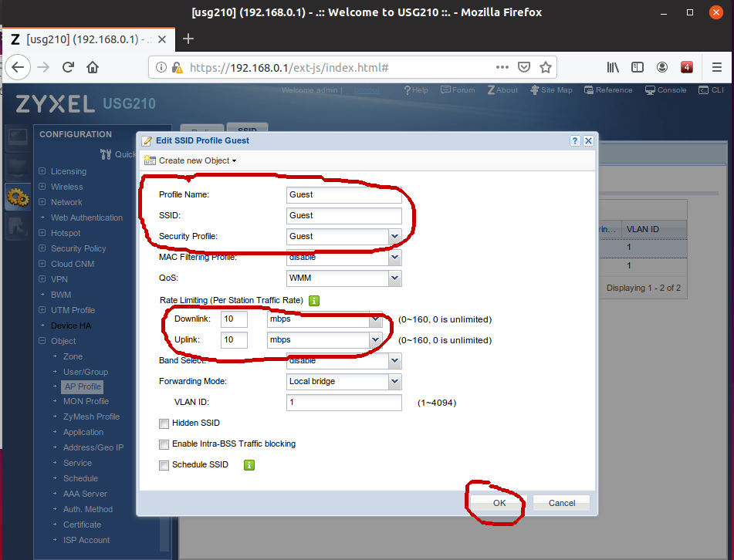This screenshot has height=560, width=734.
Task: Open the MAC Filtering Profile dropdown
Action: [394, 258]
